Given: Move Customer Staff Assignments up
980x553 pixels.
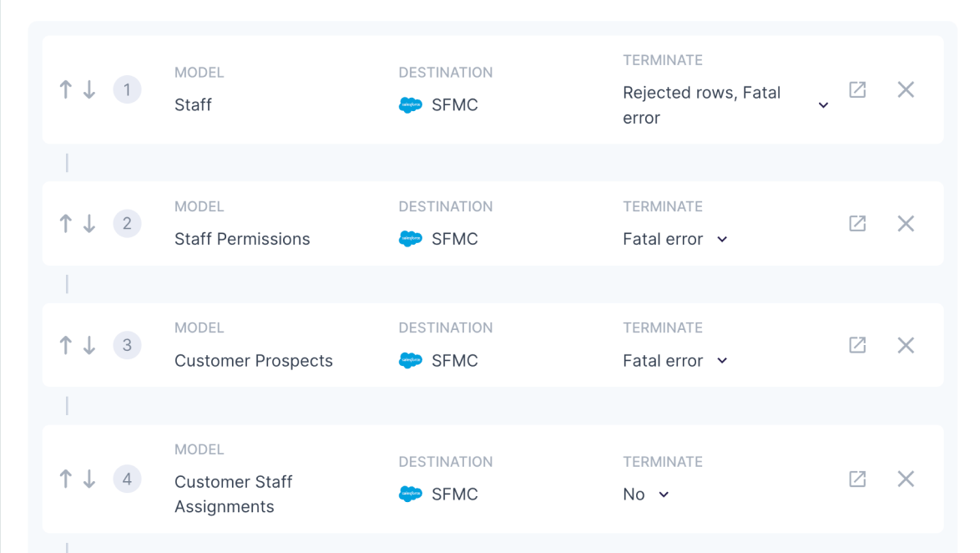Looking at the screenshot, I should pos(66,479).
